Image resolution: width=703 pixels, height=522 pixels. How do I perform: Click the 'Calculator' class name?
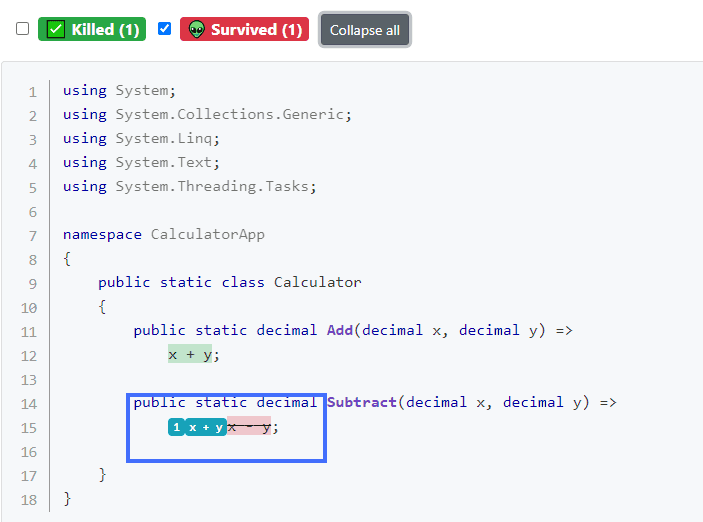[317, 282]
